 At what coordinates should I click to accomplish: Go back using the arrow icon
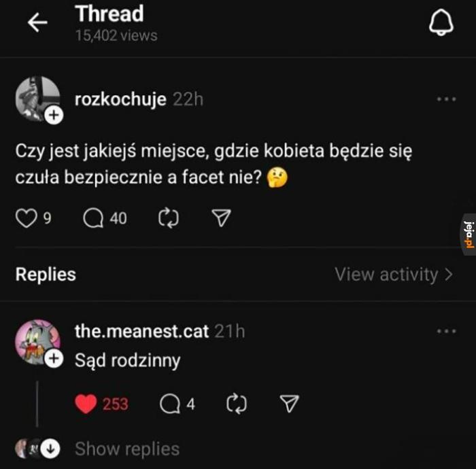pyautogui.click(x=37, y=23)
